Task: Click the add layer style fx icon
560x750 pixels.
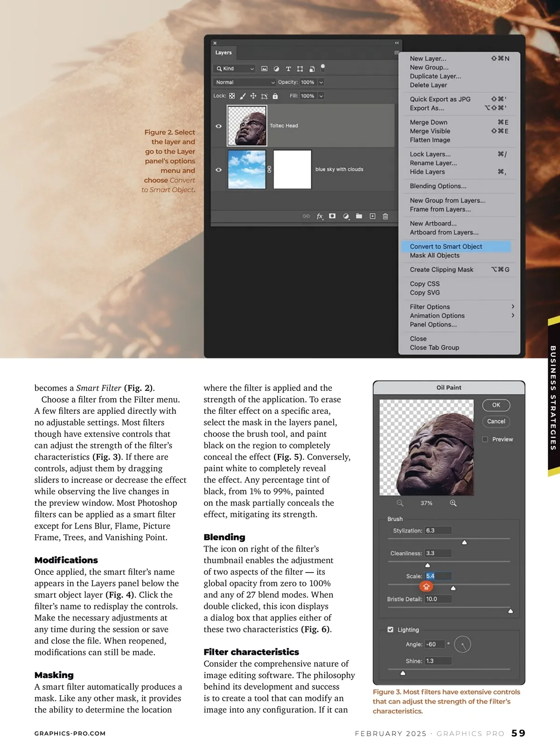Action: click(320, 216)
